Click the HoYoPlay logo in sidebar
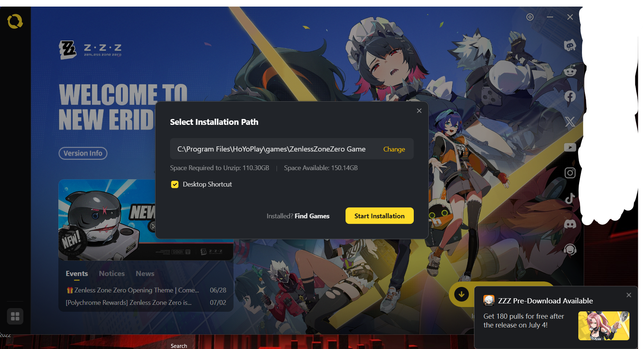The image size is (644, 349). [x=15, y=22]
